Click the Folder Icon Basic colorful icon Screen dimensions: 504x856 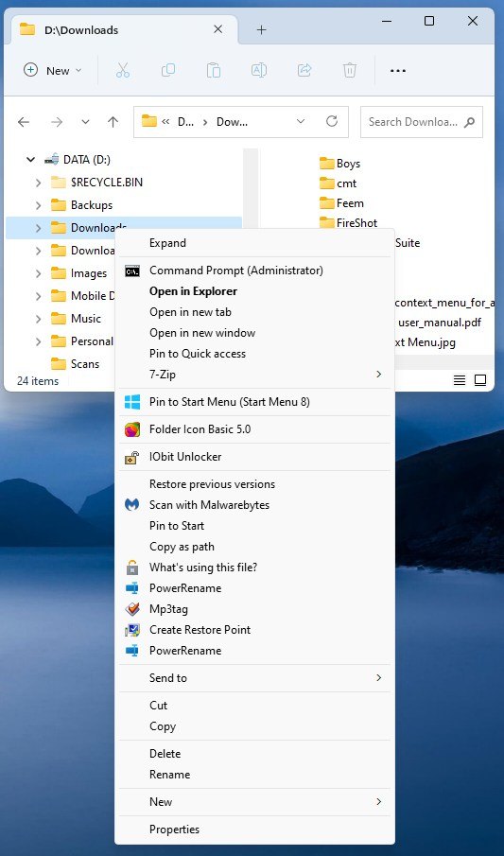pos(132,429)
